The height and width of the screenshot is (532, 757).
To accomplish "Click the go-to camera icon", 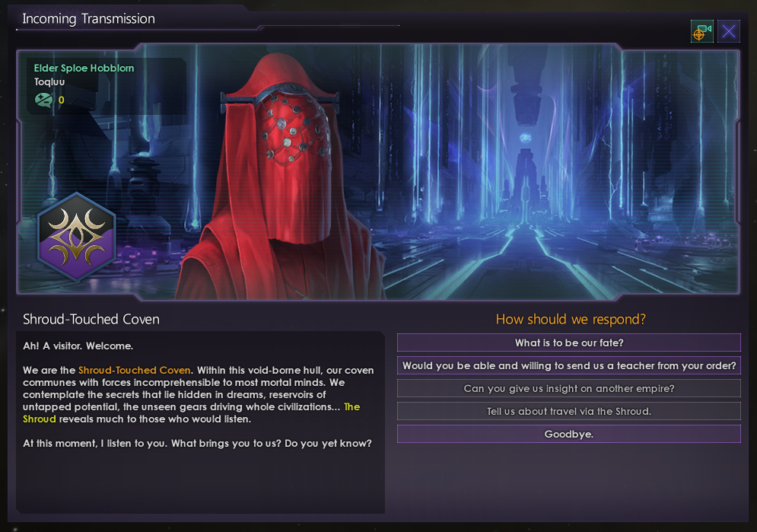I will (702, 32).
